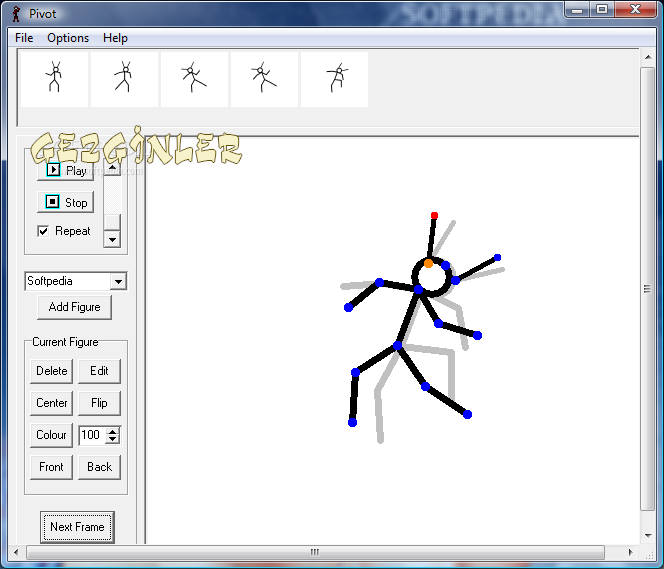Click the vertical scrollbar down arrow

pos(647,536)
